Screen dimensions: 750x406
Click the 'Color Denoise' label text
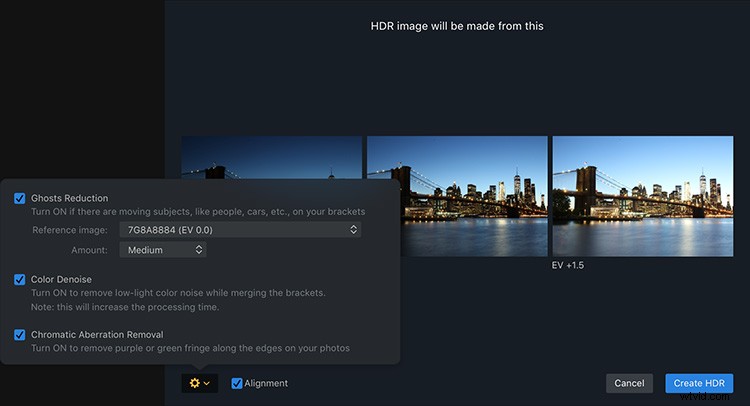click(61, 279)
